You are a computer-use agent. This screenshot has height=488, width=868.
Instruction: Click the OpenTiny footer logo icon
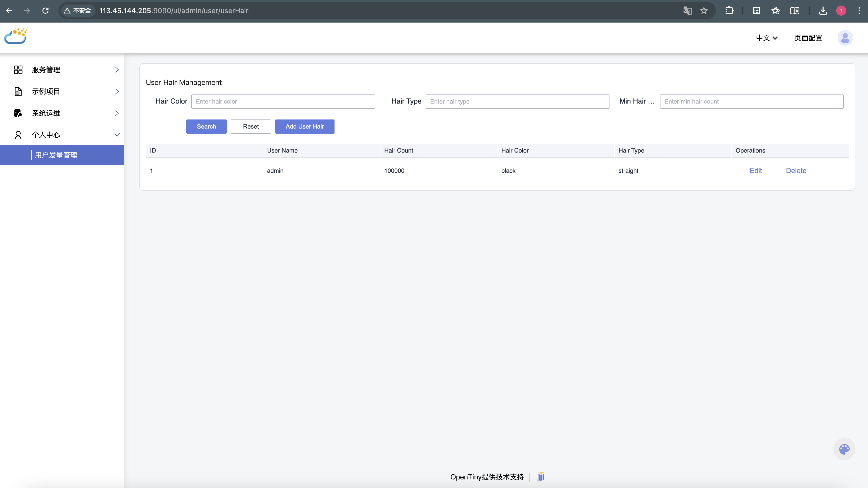[x=541, y=477]
